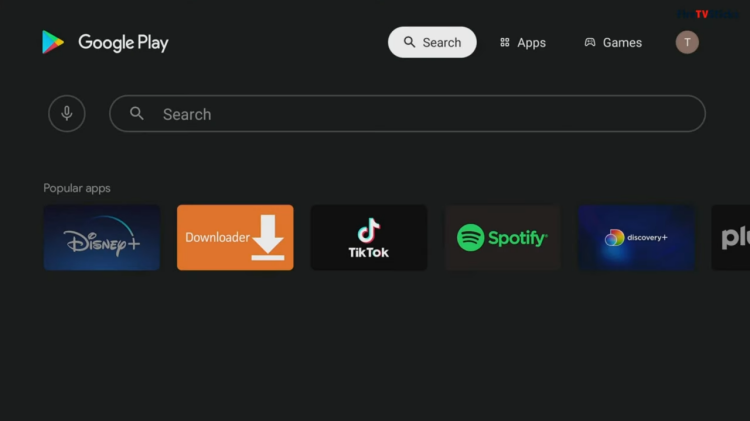750x421 pixels.
Task: Select the Search tab in top navigation
Action: click(x=432, y=42)
